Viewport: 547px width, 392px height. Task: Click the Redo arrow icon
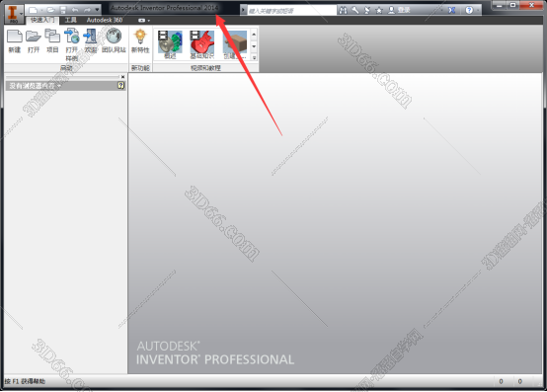point(87,10)
